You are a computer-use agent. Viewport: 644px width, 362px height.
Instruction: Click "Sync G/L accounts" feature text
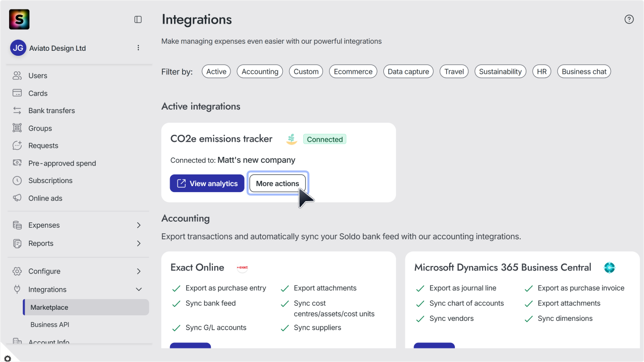216,327
